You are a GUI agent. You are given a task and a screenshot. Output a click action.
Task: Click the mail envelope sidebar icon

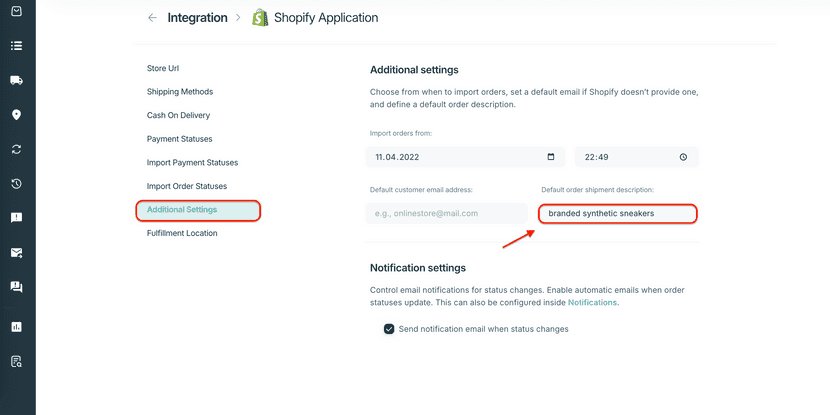pyautogui.click(x=17, y=253)
